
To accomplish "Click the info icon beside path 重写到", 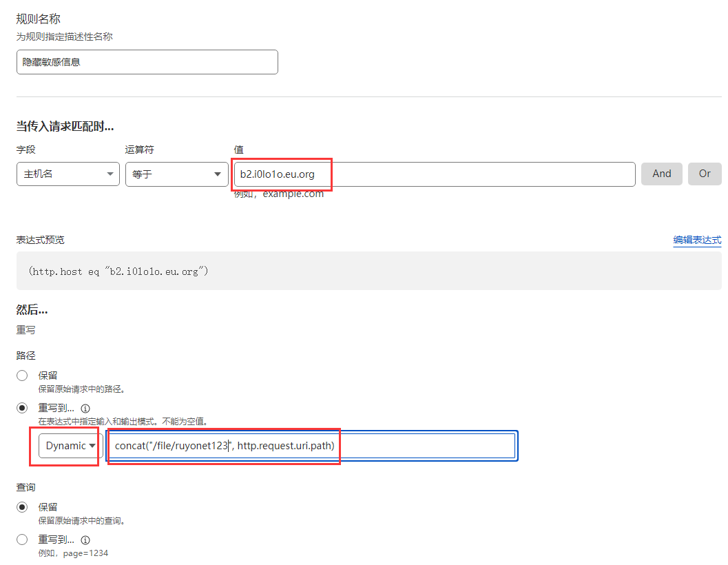I will tap(85, 409).
